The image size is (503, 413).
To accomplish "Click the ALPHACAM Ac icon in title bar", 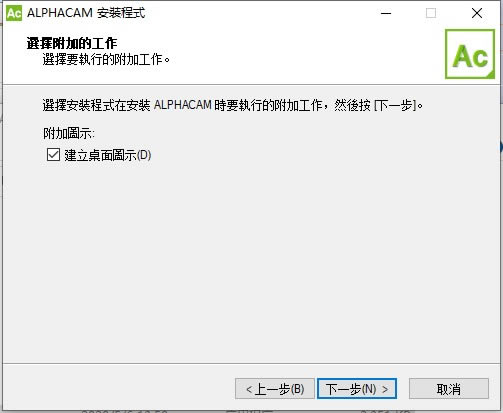I will pos(14,13).
